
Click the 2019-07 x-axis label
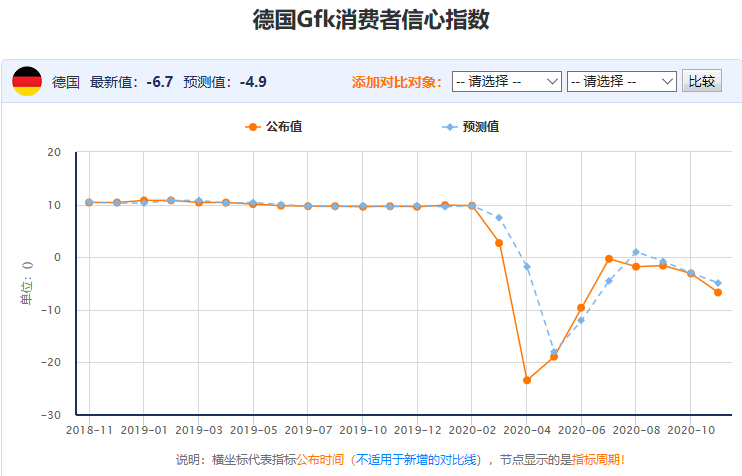[308, 430]
